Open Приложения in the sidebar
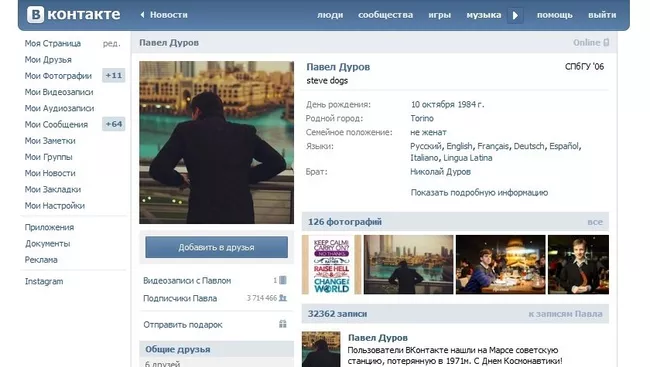This screenshot has height=367, width=650. (x=49, y=227)
